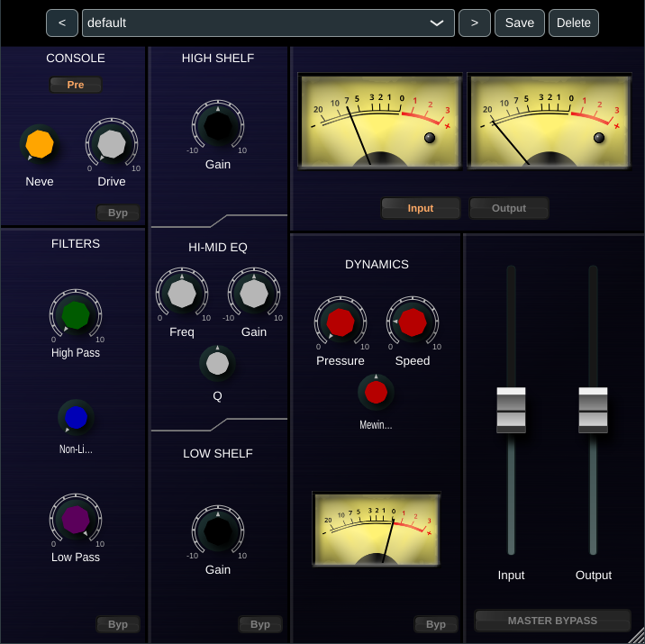Switch meters to Output mode
The image size is (645, 644).
(509, 208)
